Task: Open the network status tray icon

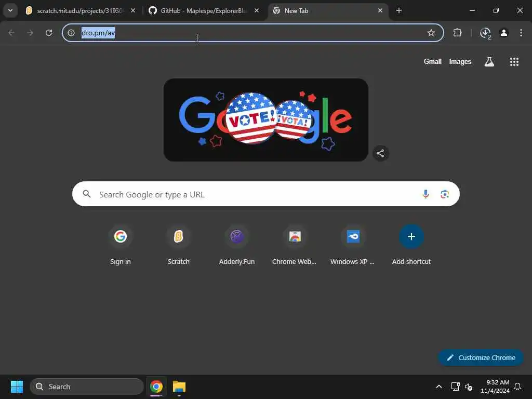Action: 455,387
